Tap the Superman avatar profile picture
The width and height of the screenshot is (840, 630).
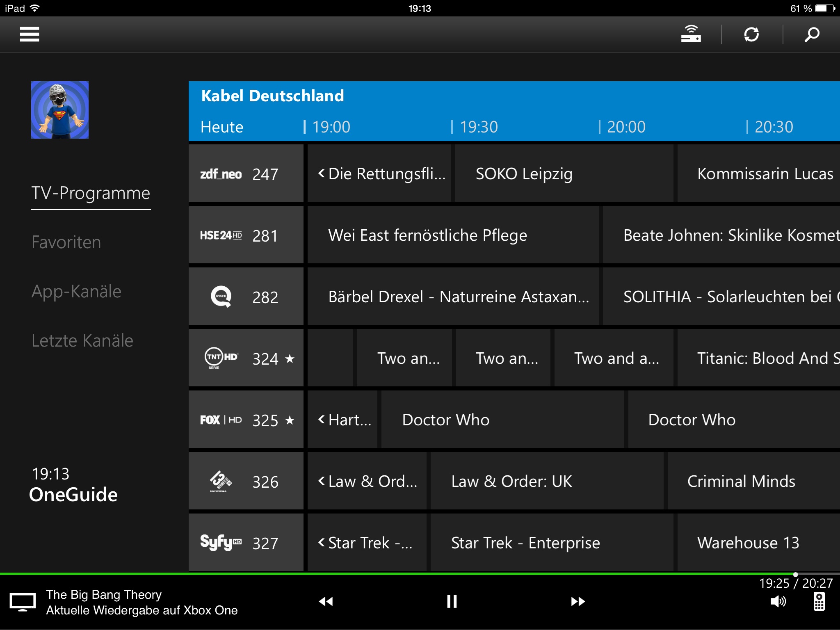[60, 110]
